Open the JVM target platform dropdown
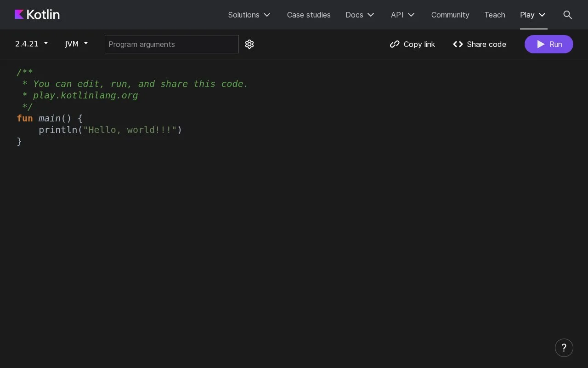Image resolution: width=588 pixels, height=368 pixels. coord(76,44)
